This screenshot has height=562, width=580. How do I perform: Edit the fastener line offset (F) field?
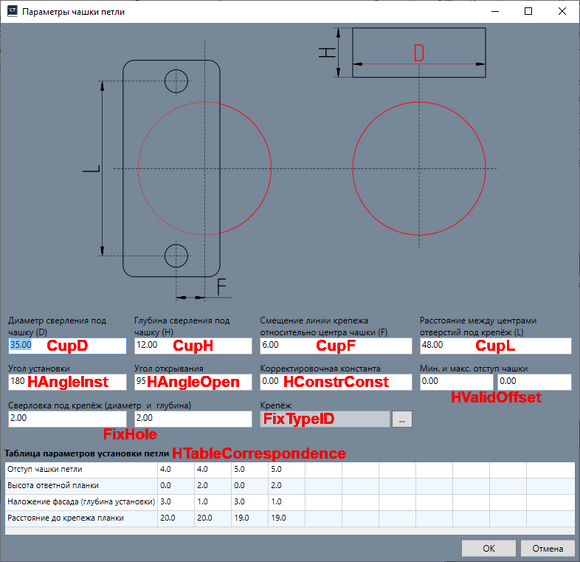(x=336, y=346)
